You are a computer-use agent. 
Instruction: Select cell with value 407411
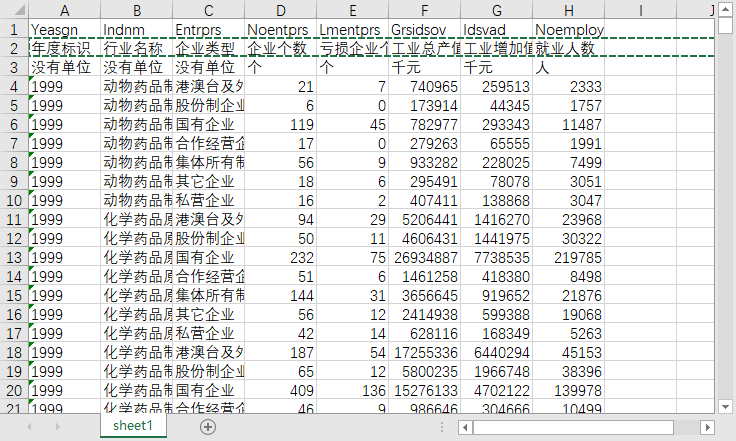tap(424, 200)
